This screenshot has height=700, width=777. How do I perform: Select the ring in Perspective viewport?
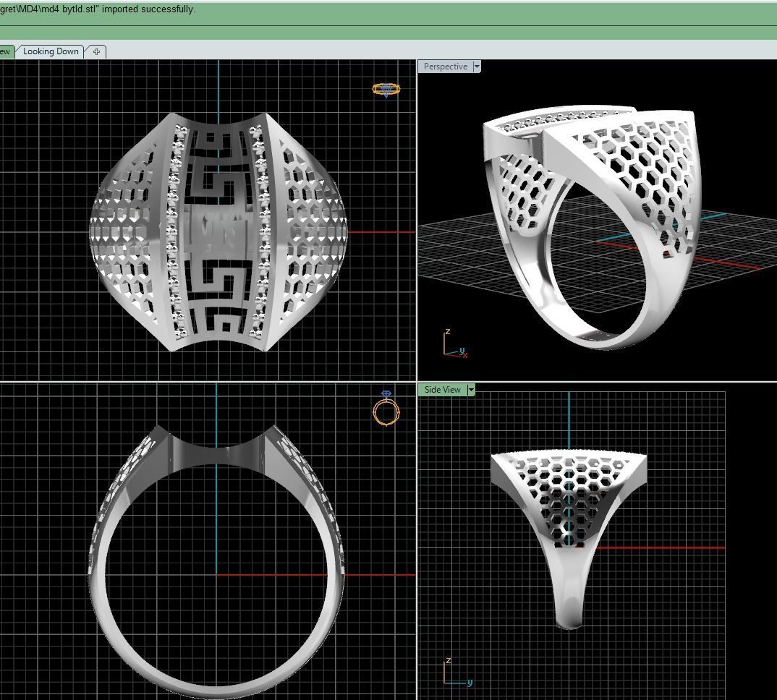point(593,226)
